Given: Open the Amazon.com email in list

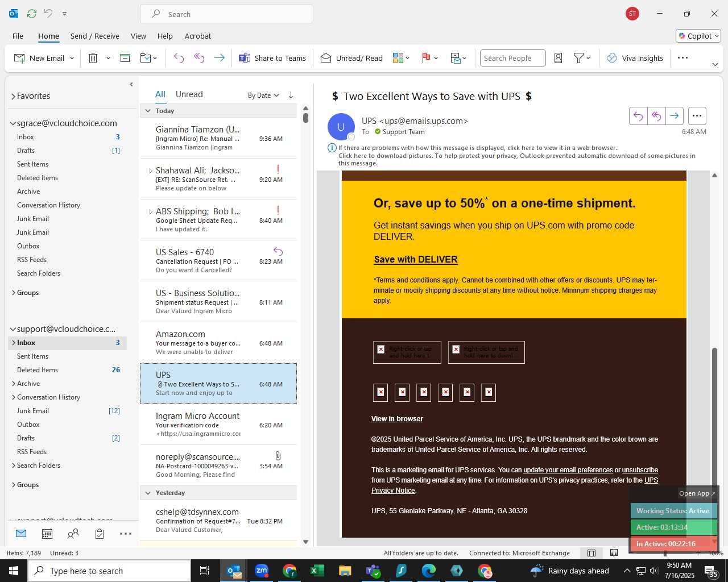Looking at the screenshot, I should pyautogui.click(x=218, y=343).
